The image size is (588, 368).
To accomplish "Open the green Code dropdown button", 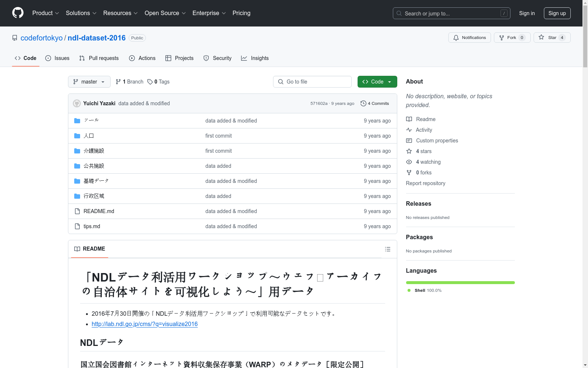I will pyautogui.click(x=377, y=82).
